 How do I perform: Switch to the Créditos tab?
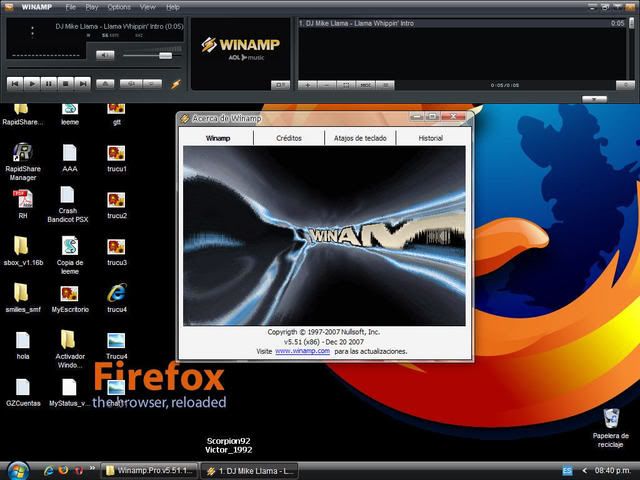tap(289, 138)
